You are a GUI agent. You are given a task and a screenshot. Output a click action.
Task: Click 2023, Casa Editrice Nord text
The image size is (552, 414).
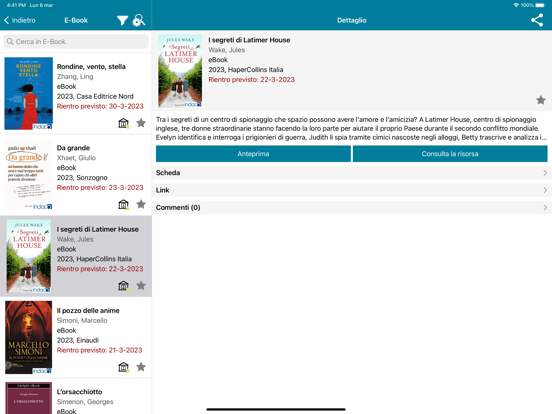click(95, 96)
